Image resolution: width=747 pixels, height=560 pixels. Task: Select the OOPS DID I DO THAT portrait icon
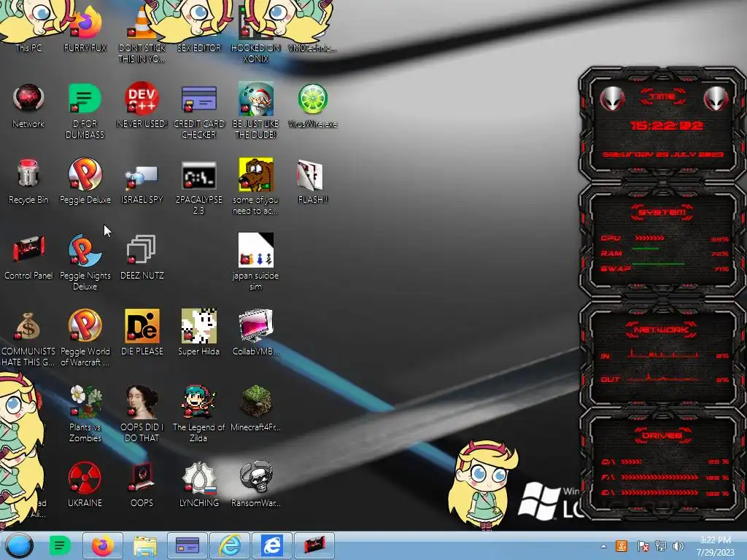pos(142,414)
